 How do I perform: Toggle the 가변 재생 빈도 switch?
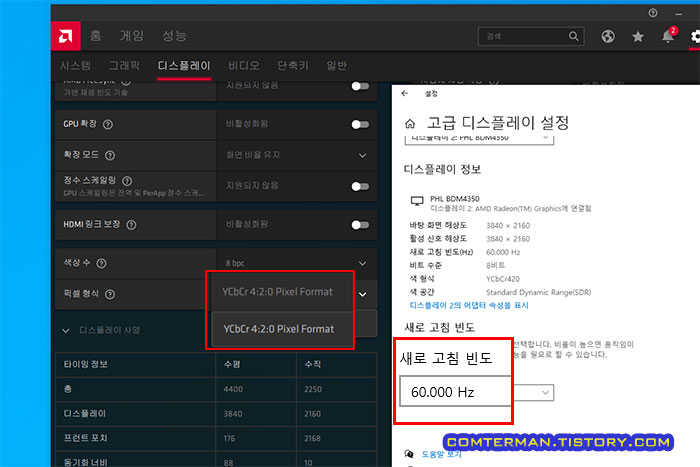click(x=360, y=86)
